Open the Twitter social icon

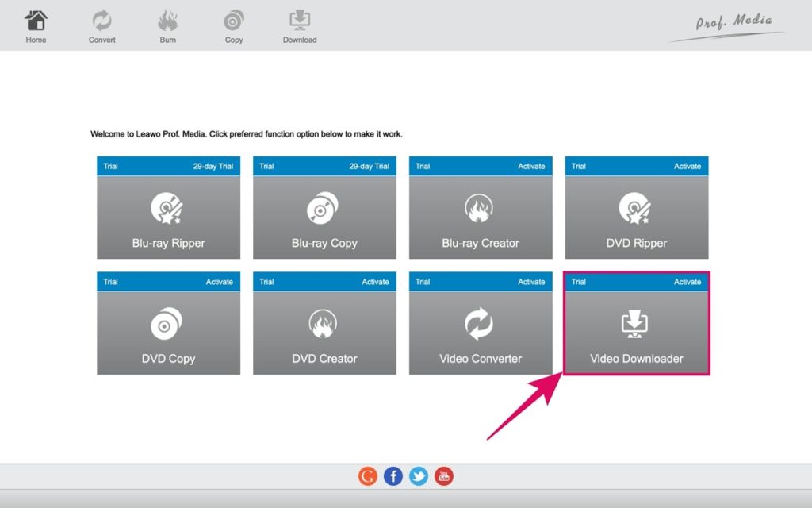pos(419,476)
